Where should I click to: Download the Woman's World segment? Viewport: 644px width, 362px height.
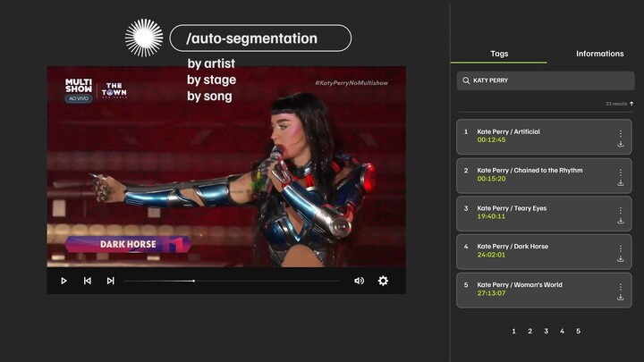pos(621,297)
